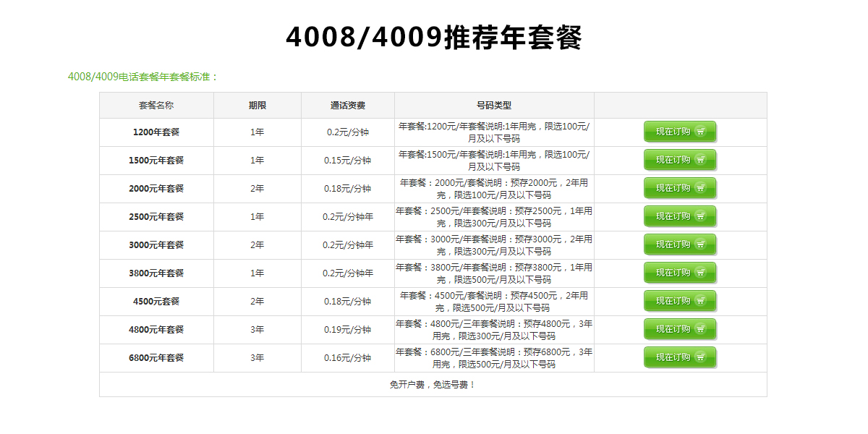Click the 套餐名称 column header
Image resolution: width=868 pixels, height=434 pixels.
[156, 106]
